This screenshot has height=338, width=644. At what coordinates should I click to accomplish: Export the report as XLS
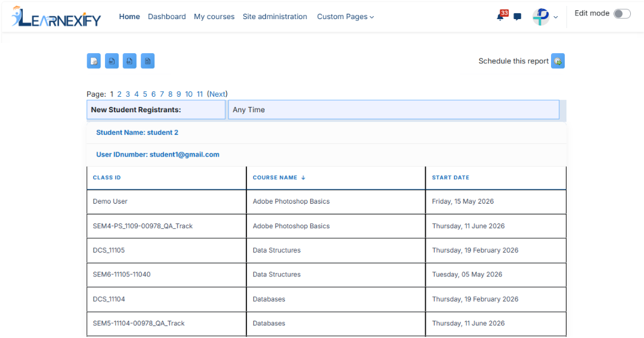[129, 62]
